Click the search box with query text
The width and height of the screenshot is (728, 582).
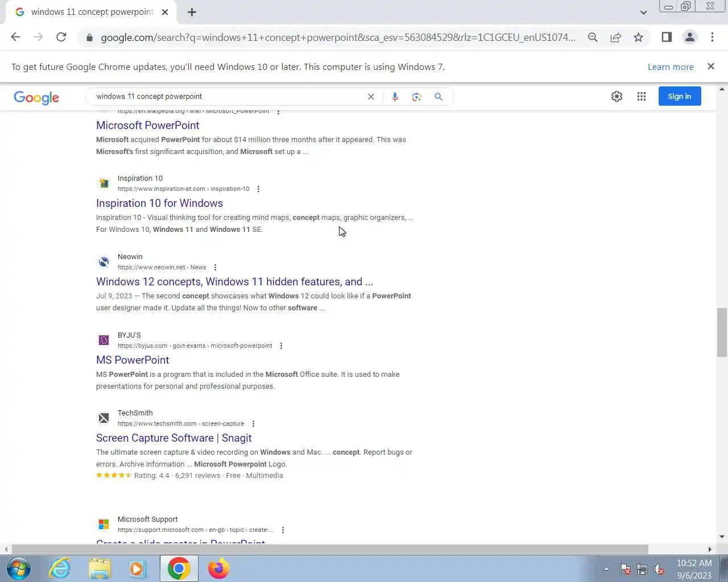[227, 97]
